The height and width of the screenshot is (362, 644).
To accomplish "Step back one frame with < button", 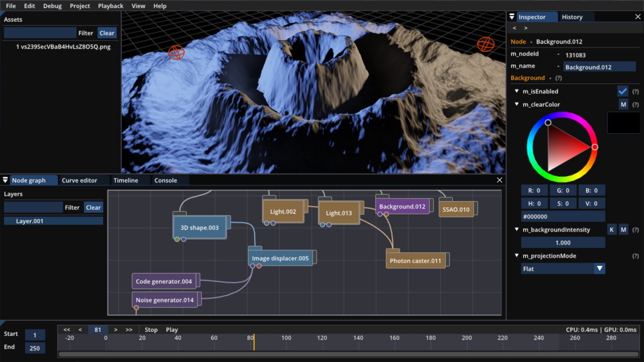I will pyautogui.click(x=80, y=330).
